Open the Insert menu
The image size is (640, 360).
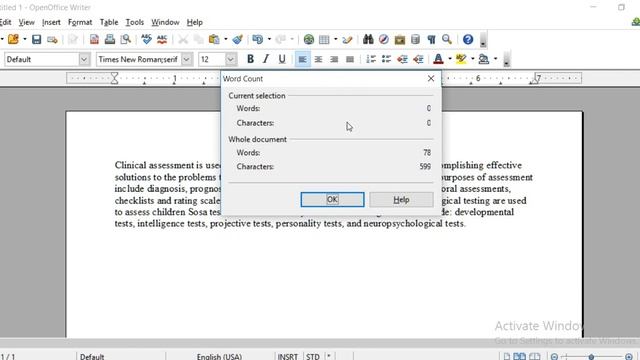point(51,22)
